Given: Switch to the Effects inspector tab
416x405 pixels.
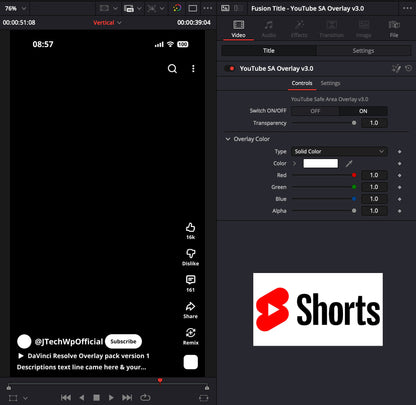Looking at the screenshot, I should 299,29.
